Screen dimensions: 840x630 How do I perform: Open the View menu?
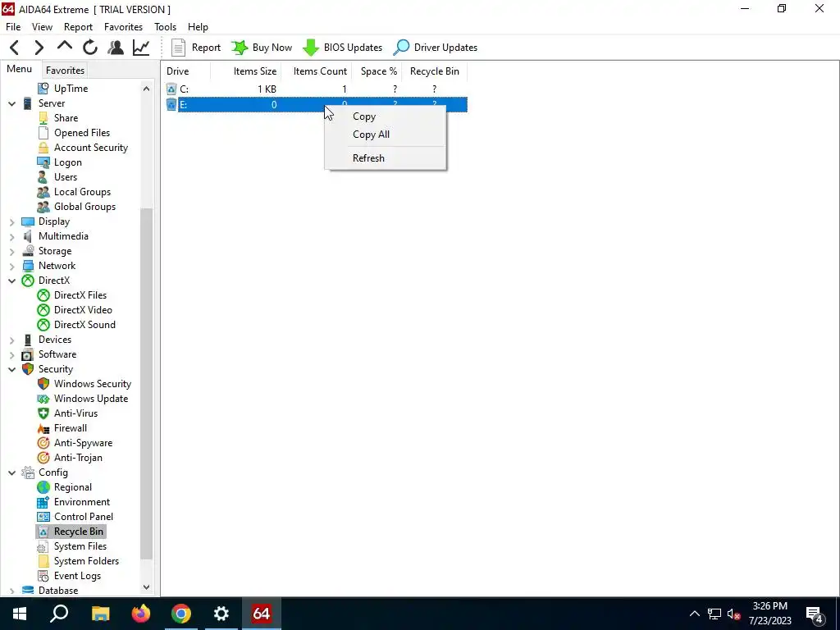click(42, 27)
